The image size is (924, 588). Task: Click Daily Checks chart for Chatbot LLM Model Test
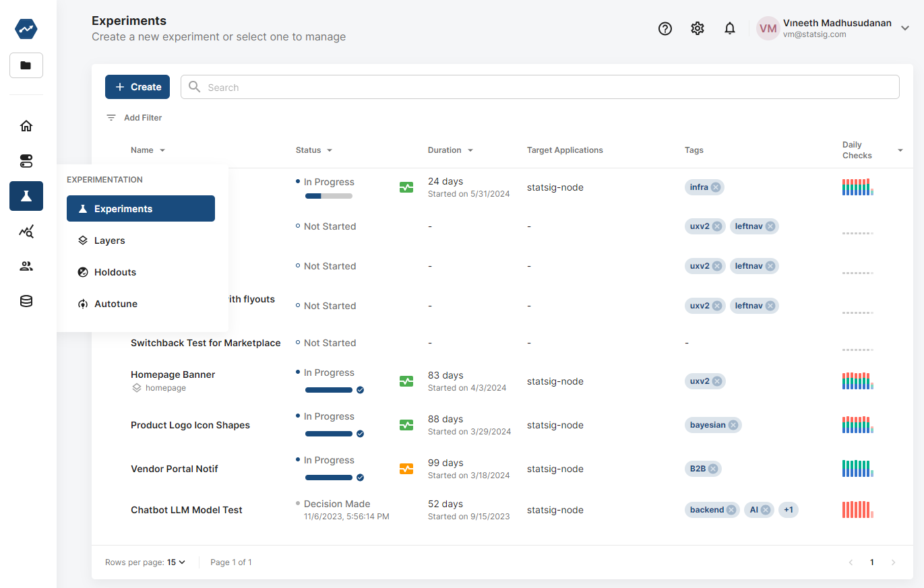pyautogui.click(x=858, y=510)
